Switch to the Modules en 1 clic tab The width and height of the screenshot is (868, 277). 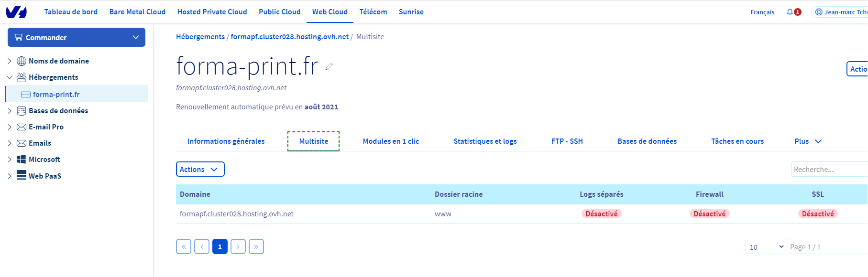(391, 141)
